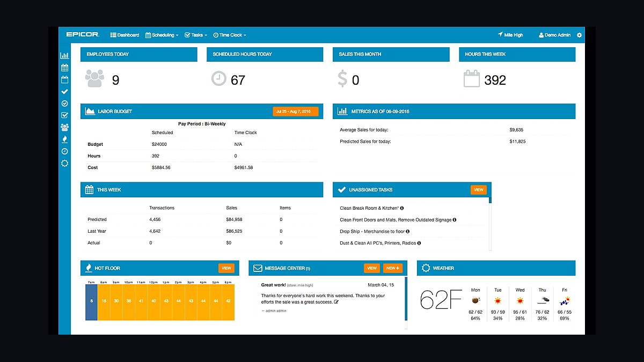Click task 'Dust & Clean All PC's, Printers, Radios'
The width and height of the screenshot is (644, 362).
point(378,243)
